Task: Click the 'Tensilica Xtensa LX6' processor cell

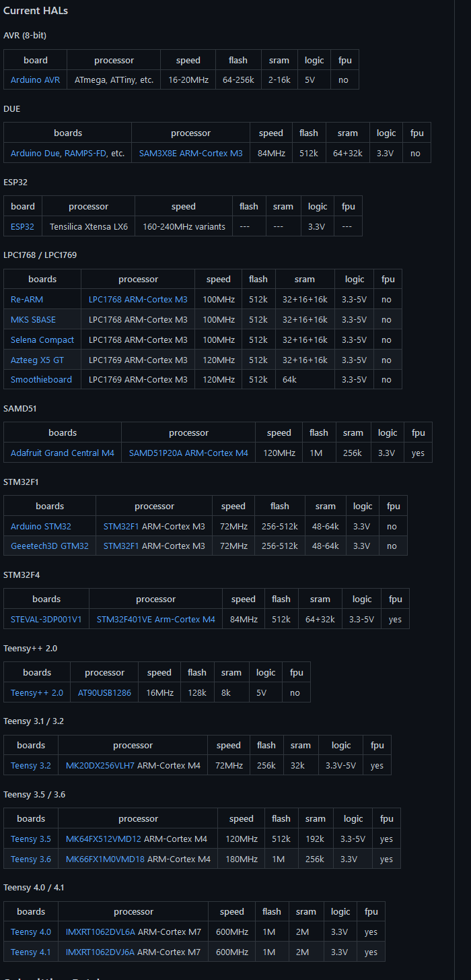Action: click(89, 226)
